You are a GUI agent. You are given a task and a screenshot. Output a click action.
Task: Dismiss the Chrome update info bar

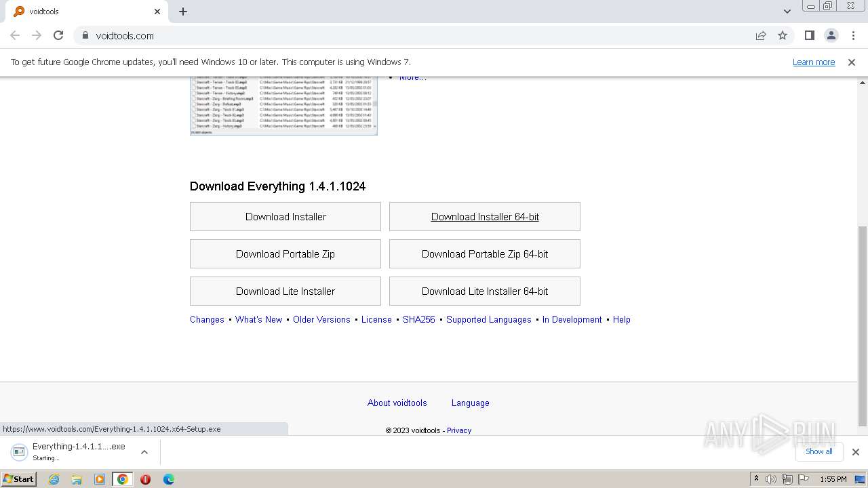point(852,62)
